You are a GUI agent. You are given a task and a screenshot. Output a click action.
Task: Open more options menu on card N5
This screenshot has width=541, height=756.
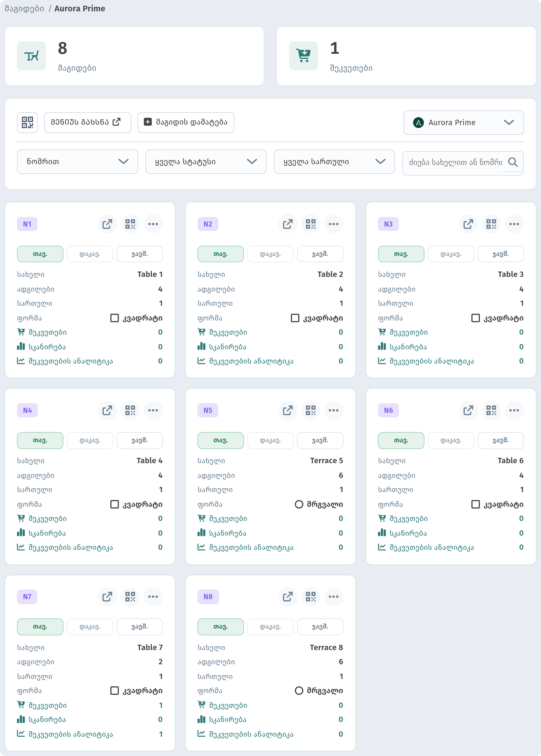click(x=334, y=410)
